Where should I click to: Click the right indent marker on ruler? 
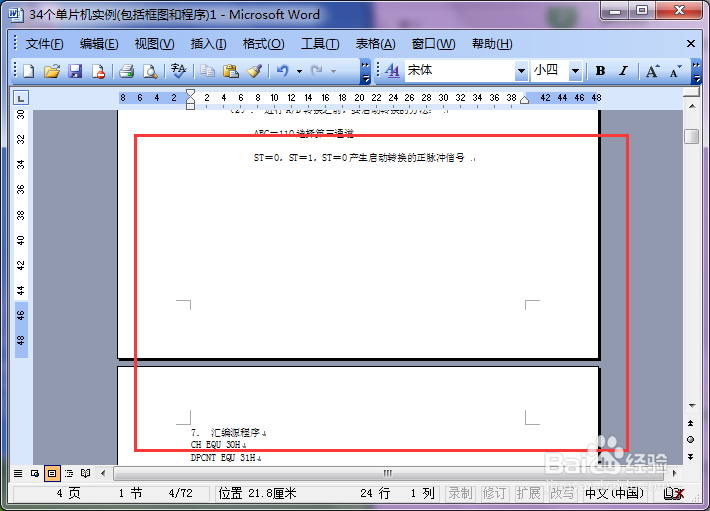524,100
